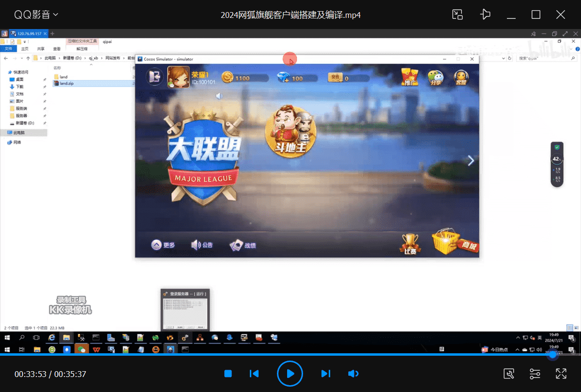The height and width of the screenshot is (392, 581).
Task: Skip to the next video
Action: (326, 374)
